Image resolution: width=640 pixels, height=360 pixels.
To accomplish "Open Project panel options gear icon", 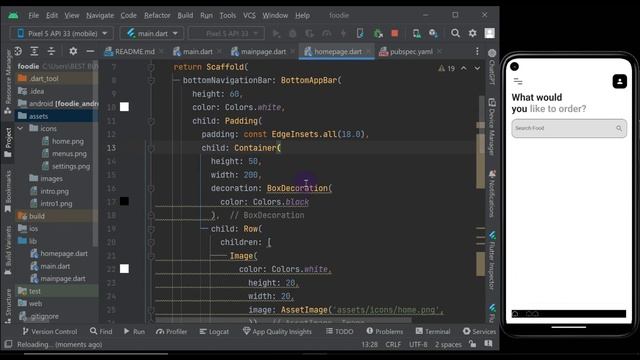I will click(x=73, y=51).
